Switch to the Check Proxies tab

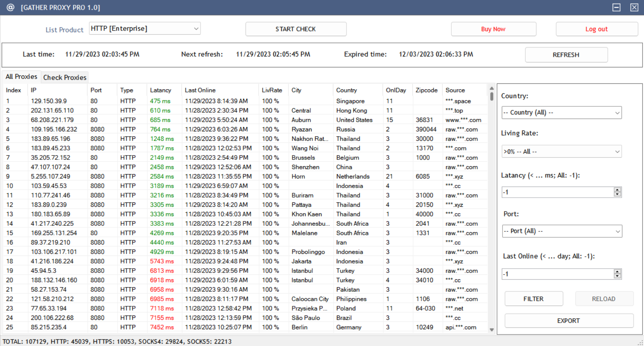(x=65, y=77)
